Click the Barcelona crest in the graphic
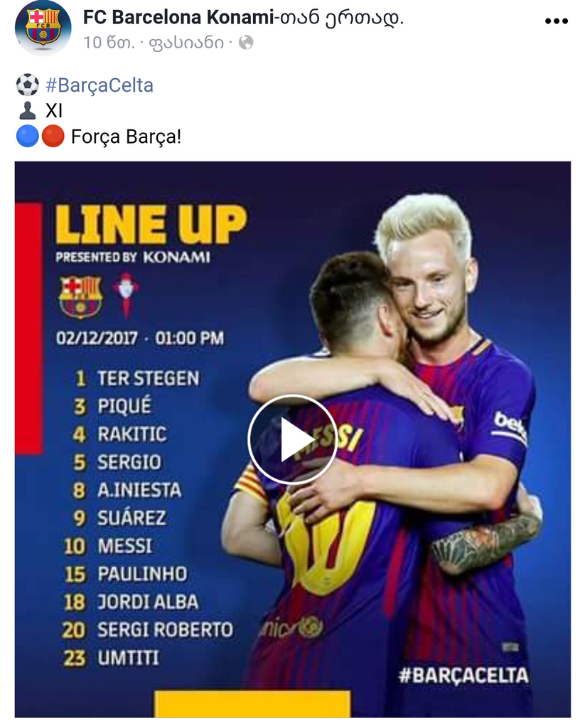 (x=80, y=297)
